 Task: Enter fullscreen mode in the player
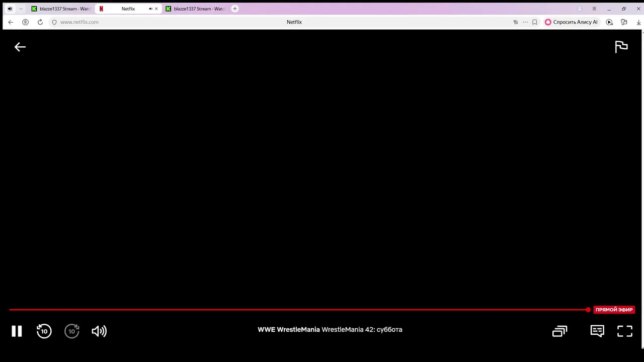(x=625, y=331)
